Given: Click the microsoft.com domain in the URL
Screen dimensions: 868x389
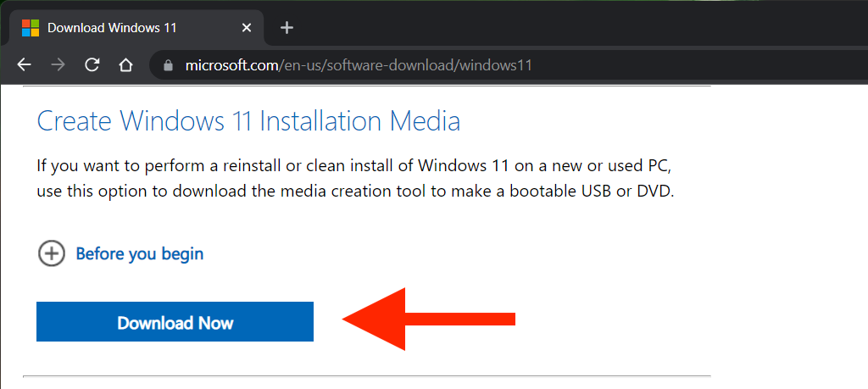Looking at the screenshot, I should [229, 65].
